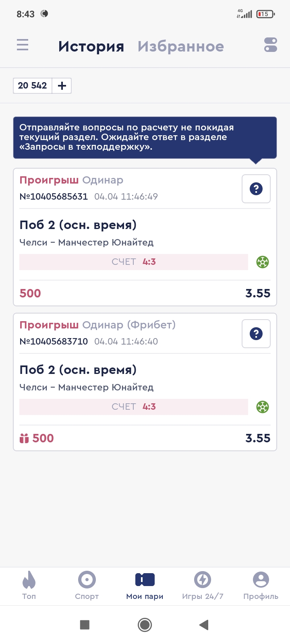The height and width of the screenshot is (644, 290).
Task: Open Игры 24/7 section
Action: click(203, 585)
